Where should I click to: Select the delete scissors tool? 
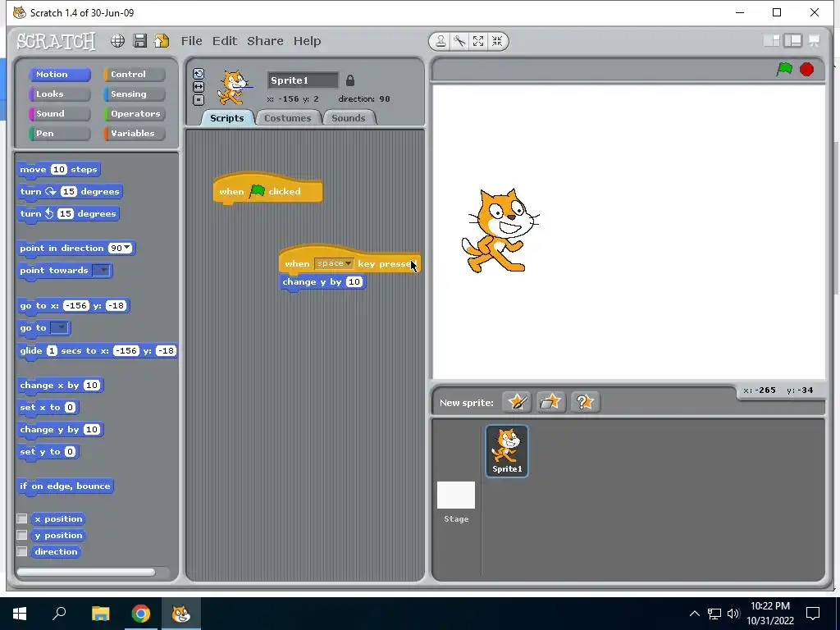(459, 41)
